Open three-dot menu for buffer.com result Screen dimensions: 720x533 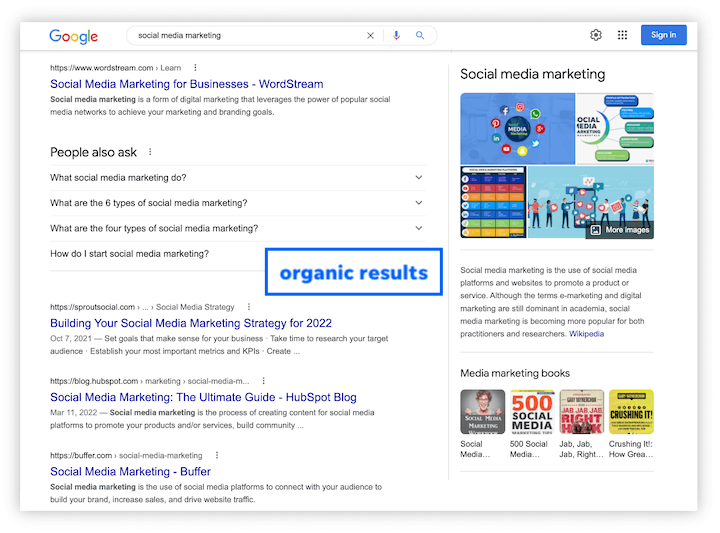(217, 455)
